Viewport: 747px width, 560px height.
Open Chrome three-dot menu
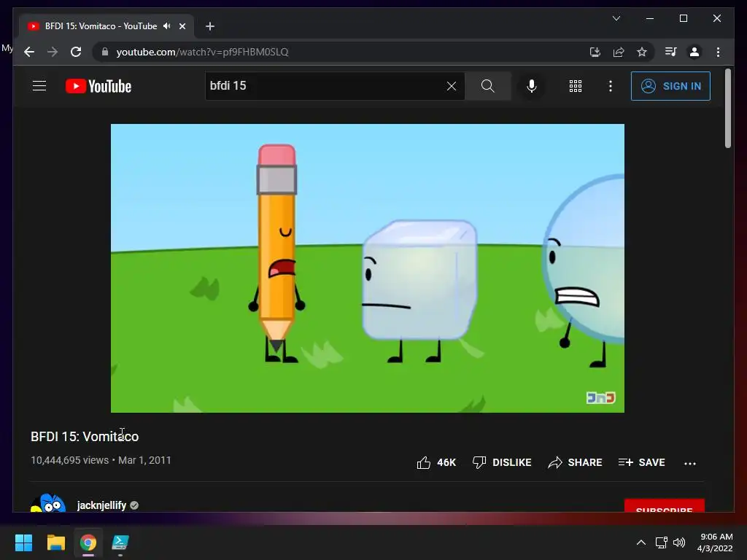(718, 52)
